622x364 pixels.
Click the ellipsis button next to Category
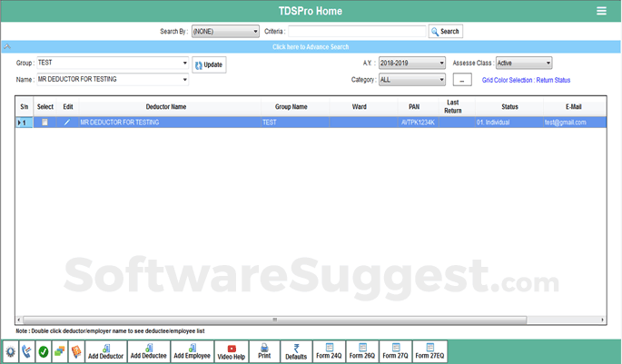point(462,80)
